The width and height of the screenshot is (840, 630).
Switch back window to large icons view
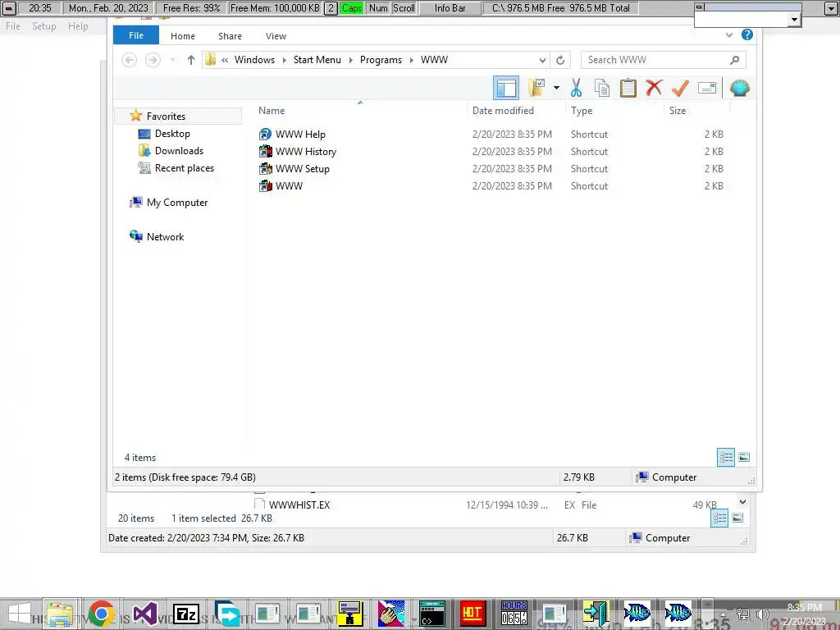click(737, 518)
